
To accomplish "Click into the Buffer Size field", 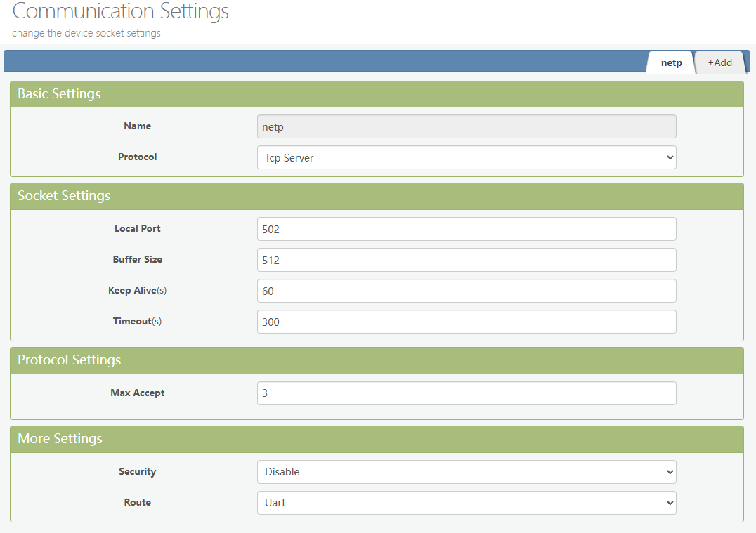I will coord(467,260).
